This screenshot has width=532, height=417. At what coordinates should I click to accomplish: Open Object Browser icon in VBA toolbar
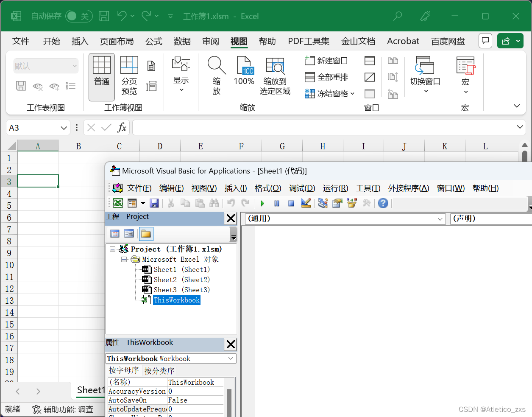352,203
